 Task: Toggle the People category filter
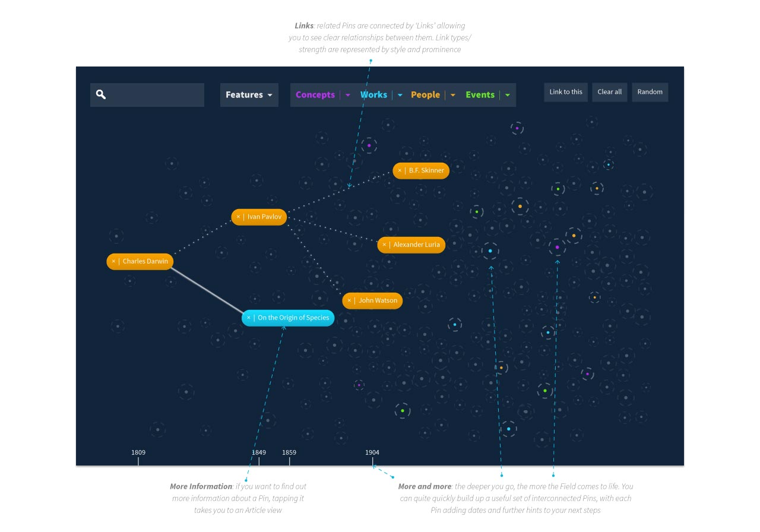(x=425, y=95)
